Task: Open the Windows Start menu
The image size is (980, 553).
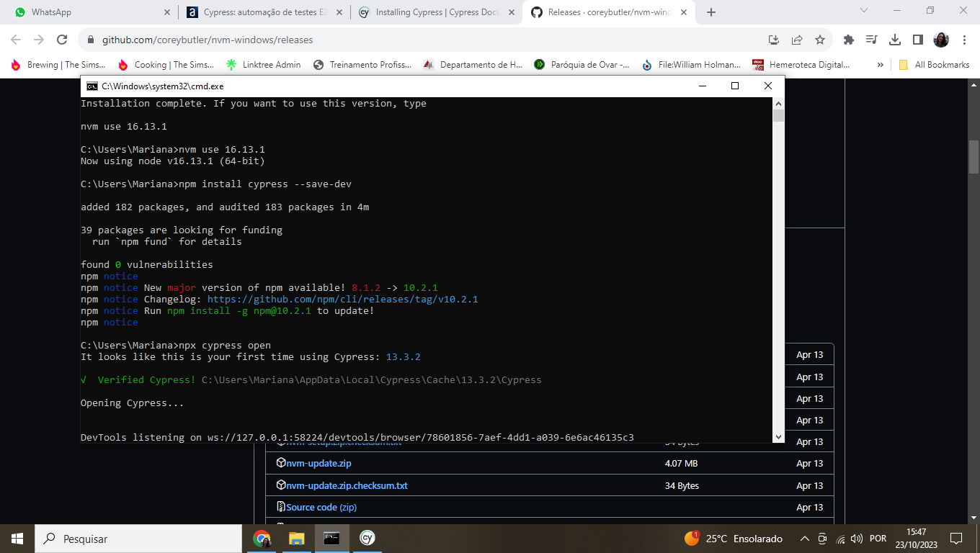Action: click(x=17, y=539)
